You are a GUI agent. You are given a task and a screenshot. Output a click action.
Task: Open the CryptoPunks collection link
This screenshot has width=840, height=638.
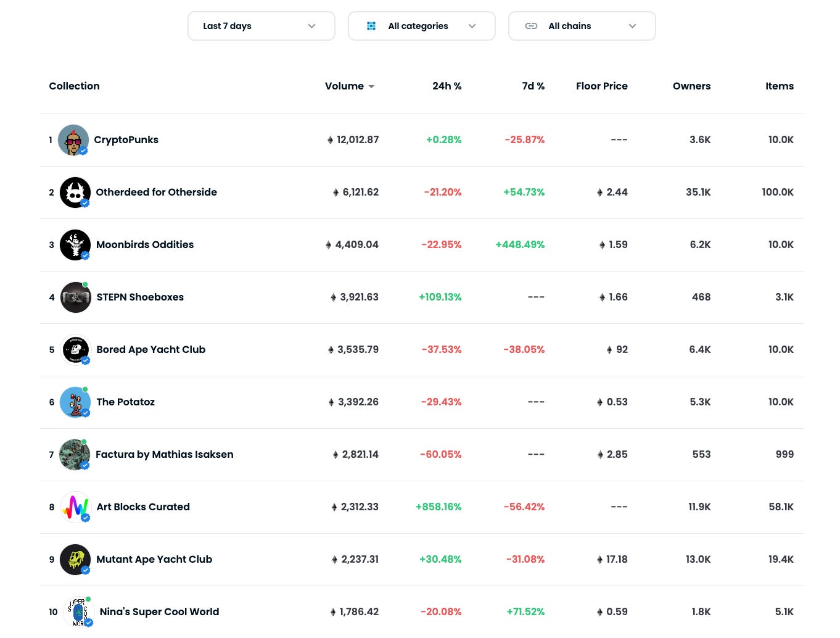coord(126,140)
